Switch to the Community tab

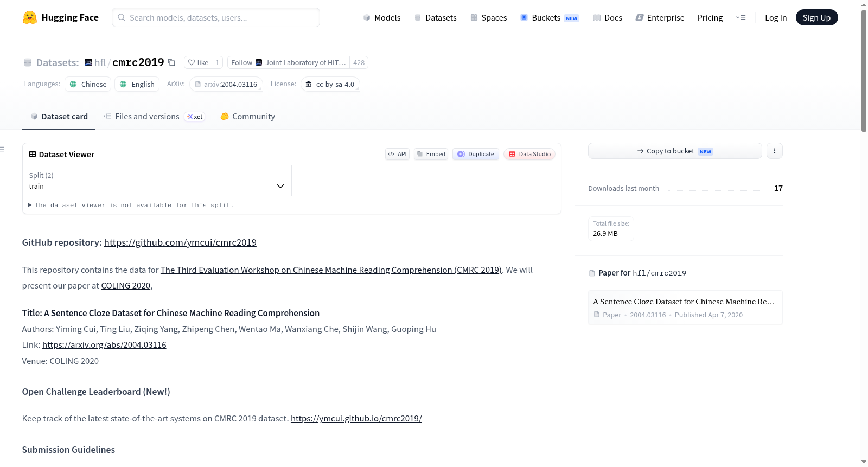click(x=247, y=116)
